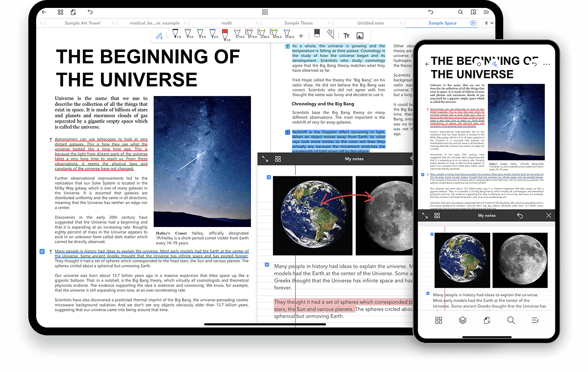Select the yellow 20.0 highlighter
The width and height of the screenshot is (588, 372).
262,33
